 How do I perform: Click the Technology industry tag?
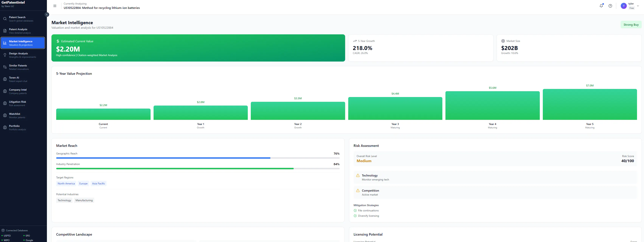coord(64,200)
